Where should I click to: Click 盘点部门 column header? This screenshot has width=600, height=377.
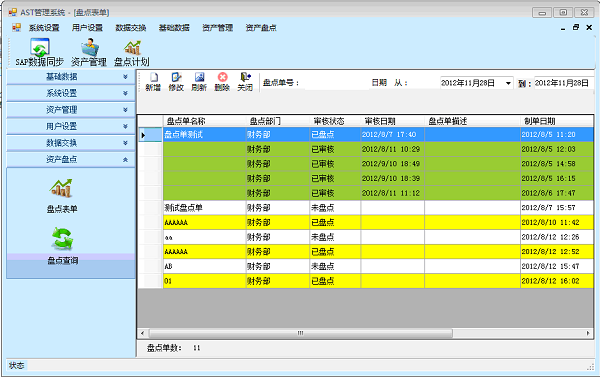point(277,121)
